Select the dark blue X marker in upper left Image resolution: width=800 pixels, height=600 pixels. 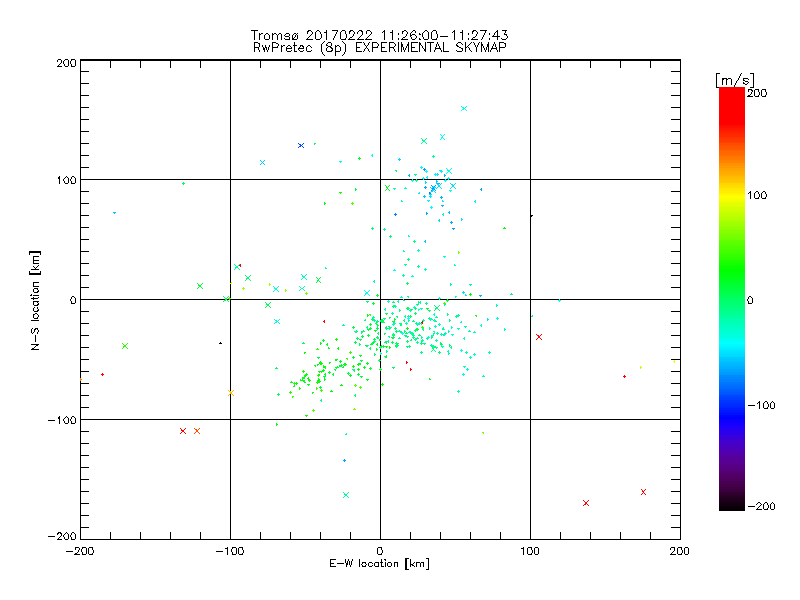coord(301,145)
